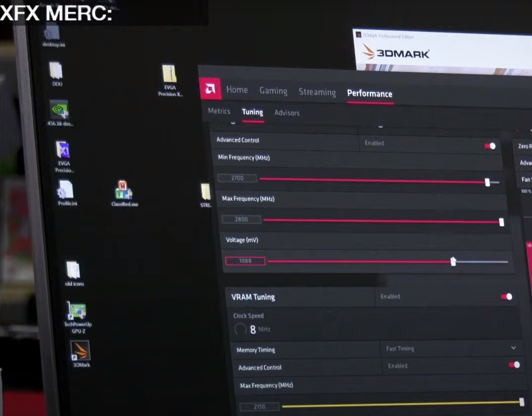The height and width of the screenshot is (416, 532).
Task: Click the VRAM Max Frequency yellow slider handle
Action: point(522,402)
